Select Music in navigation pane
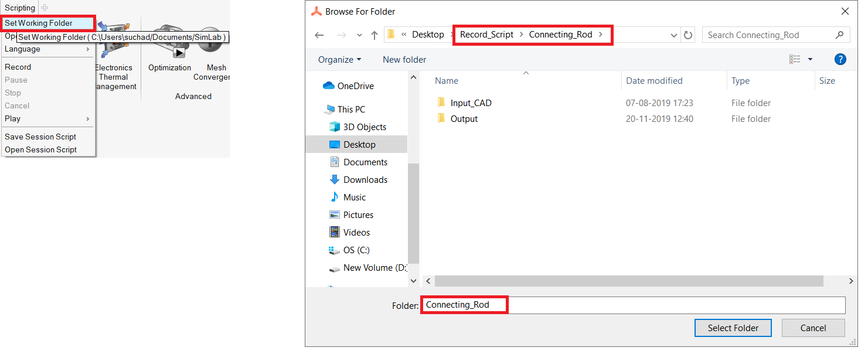 (x=347, y=197)
